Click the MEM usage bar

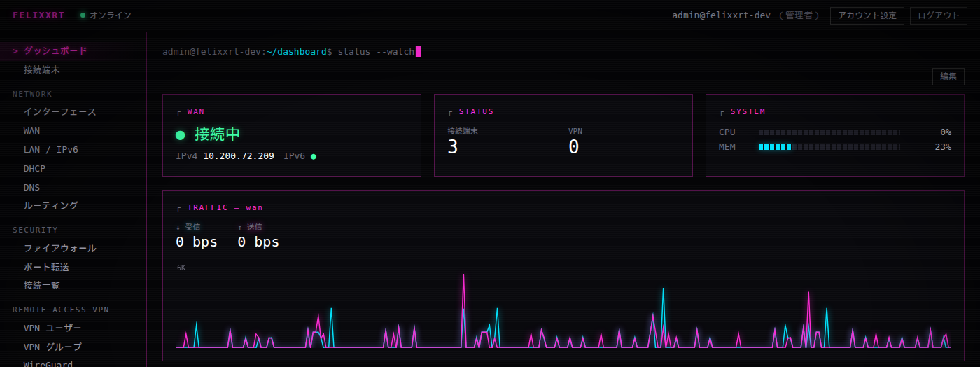(829, 147)
